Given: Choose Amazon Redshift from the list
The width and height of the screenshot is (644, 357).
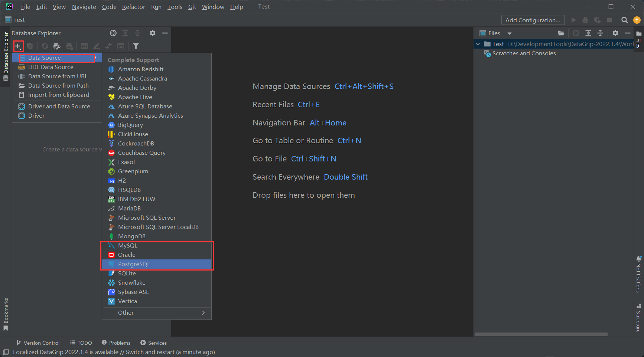Looking at the screenshot, I should tap(157, 69).
